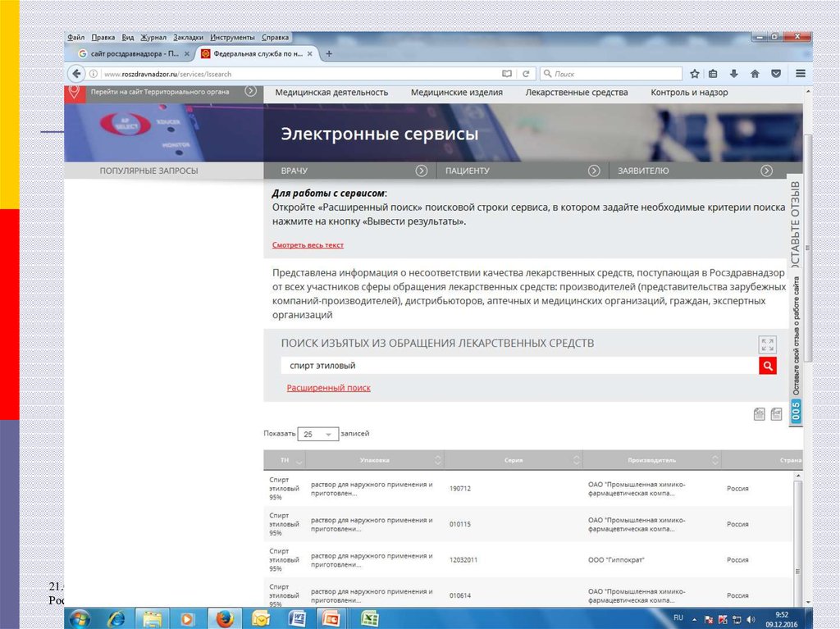Open Лекарственные средства in site navigation
Screen dimensions: 840x629
coord(577,93)
